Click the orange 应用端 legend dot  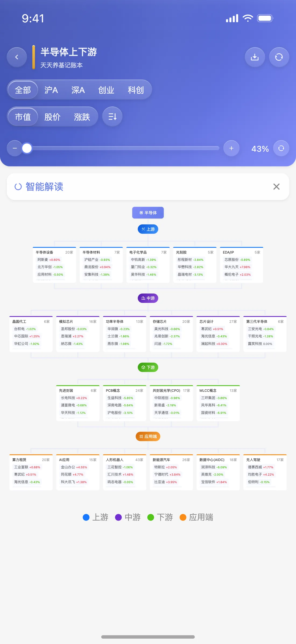pos(183,517)
